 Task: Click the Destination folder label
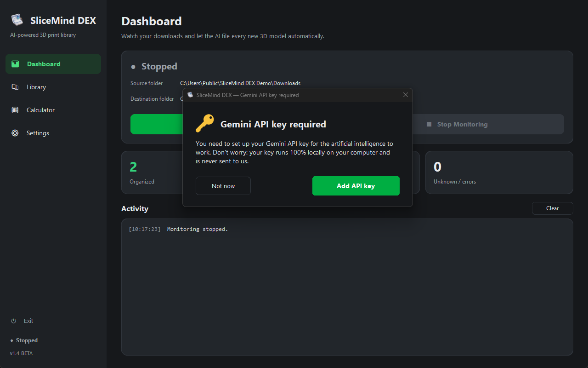152,99
